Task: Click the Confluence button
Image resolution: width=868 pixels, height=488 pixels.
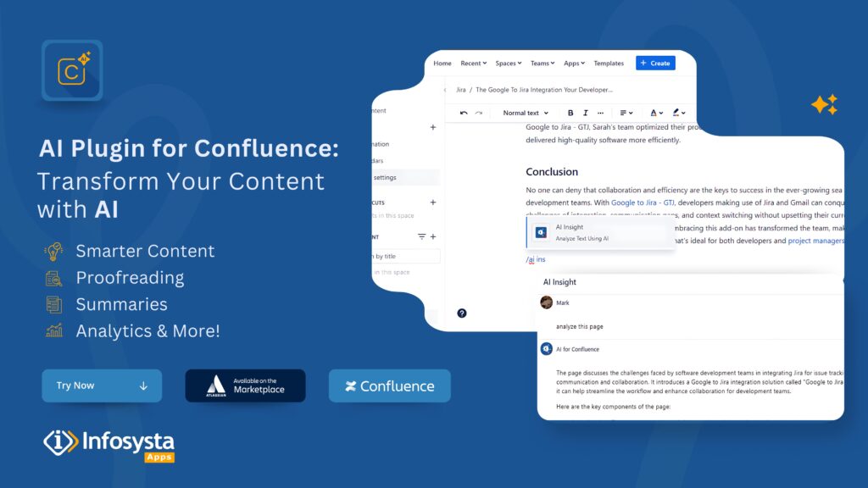Action: pyautogui.click(x=390, y=385)
